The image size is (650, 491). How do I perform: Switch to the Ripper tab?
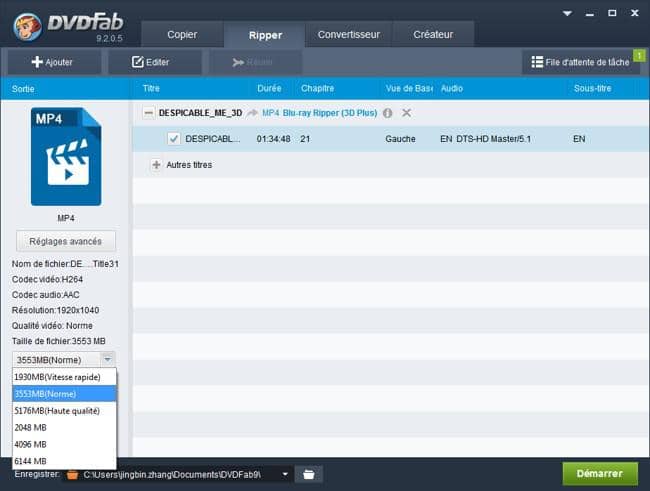coord(265,35)
